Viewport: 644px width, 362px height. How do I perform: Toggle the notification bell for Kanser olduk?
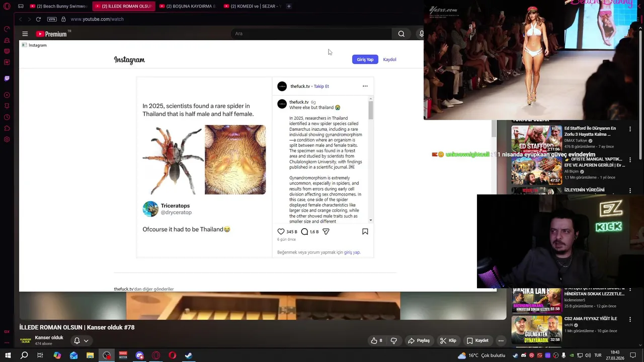tap(77, 340)
